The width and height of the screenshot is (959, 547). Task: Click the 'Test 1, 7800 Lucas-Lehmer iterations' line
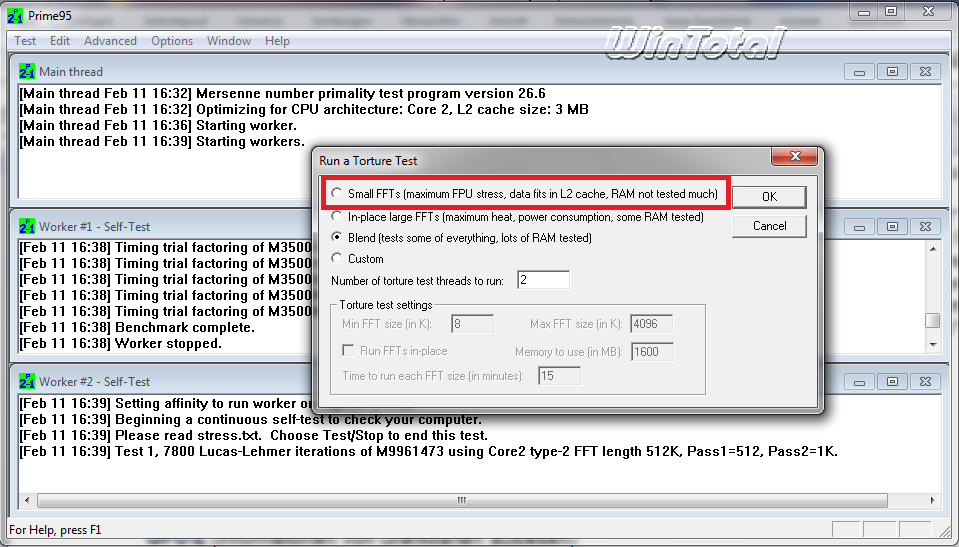(429, 452)
